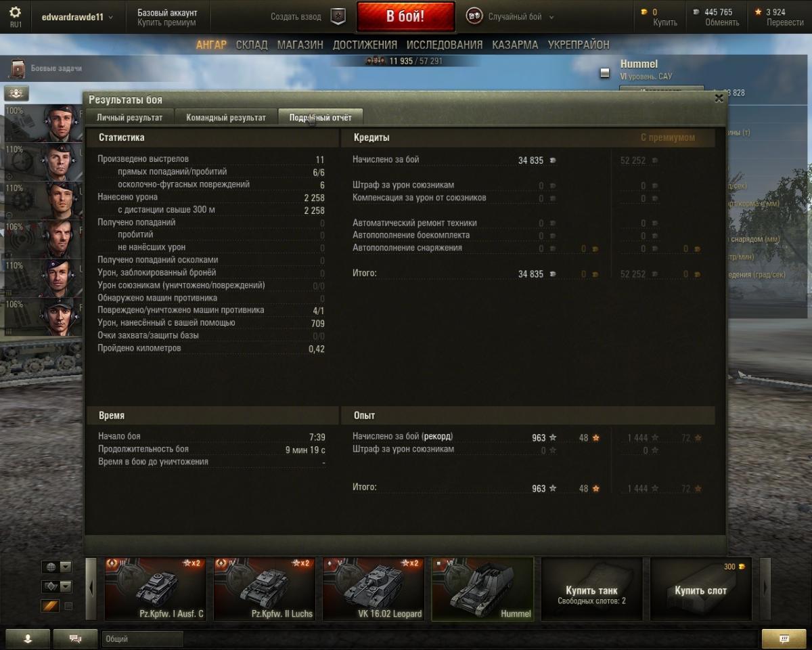Image resolution: width=812 pixels, height=650 pixels.
Task: Select the Pz.Kpfw. I Ausf. C tank
Action: (156, 589)
